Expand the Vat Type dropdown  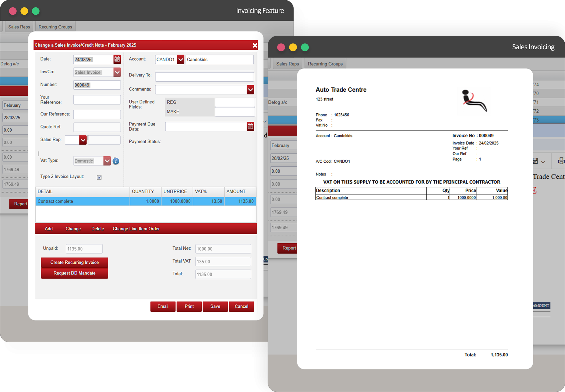point(107,161)
